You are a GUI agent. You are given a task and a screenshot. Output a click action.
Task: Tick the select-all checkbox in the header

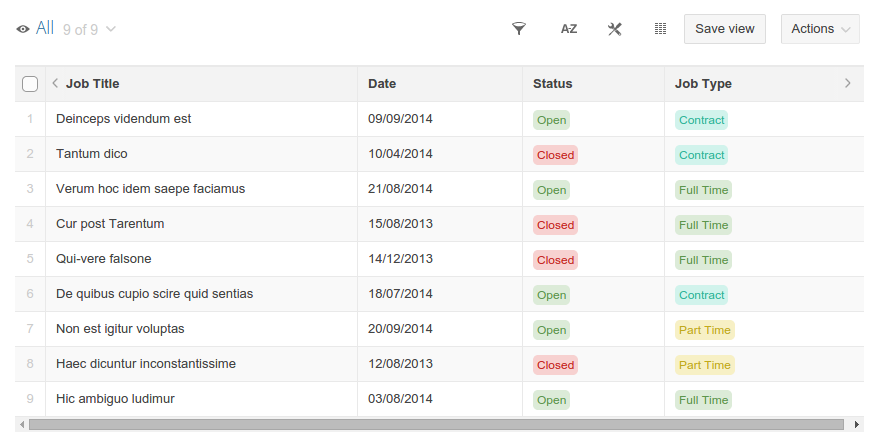click(30, 84)
